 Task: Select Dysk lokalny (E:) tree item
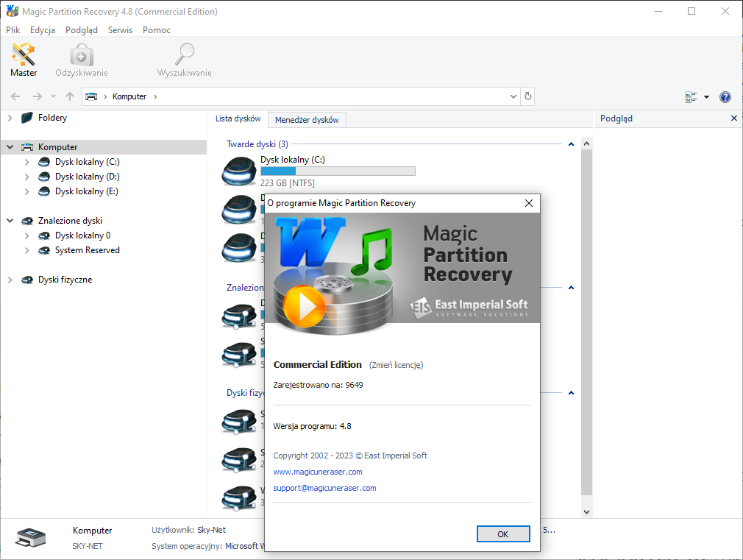point(87,191)
